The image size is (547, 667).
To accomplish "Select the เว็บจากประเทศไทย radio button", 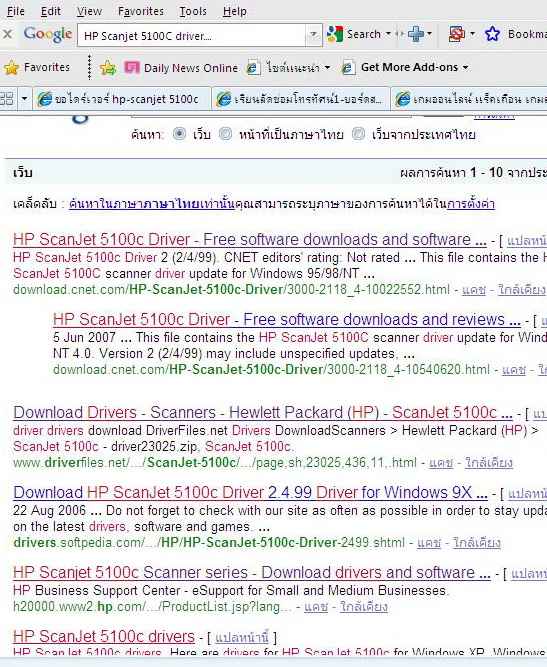I will (x=358, y=134).
